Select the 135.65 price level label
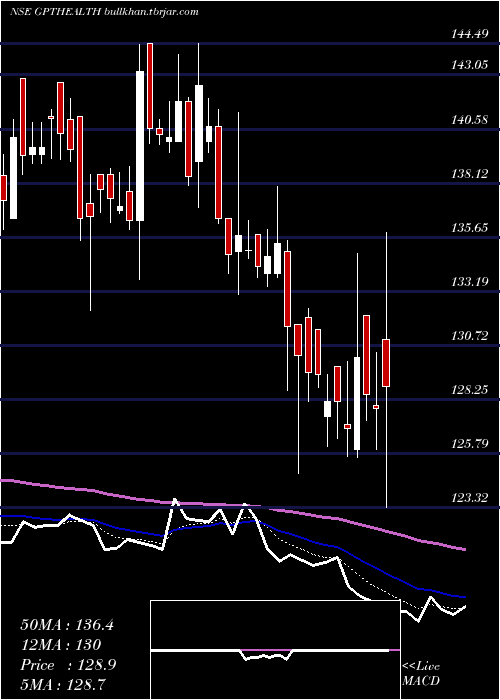This screenshot has height=700, width=500. click(468, 228)
